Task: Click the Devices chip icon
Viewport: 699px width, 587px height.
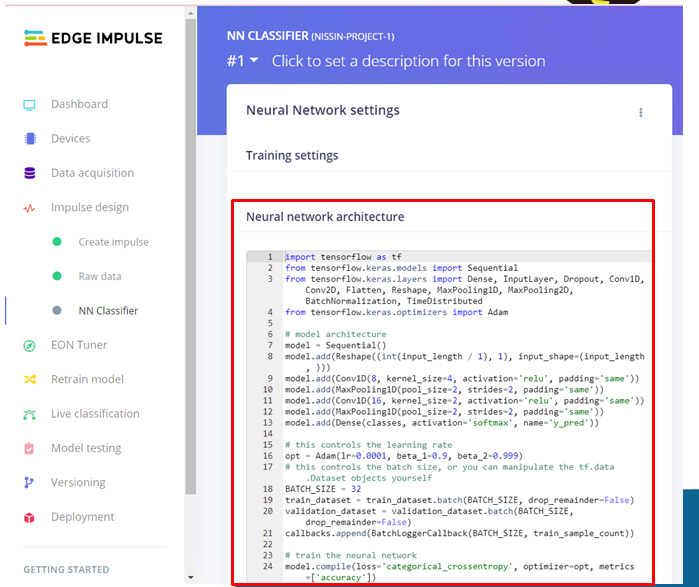Action: [x=30, y=139]
